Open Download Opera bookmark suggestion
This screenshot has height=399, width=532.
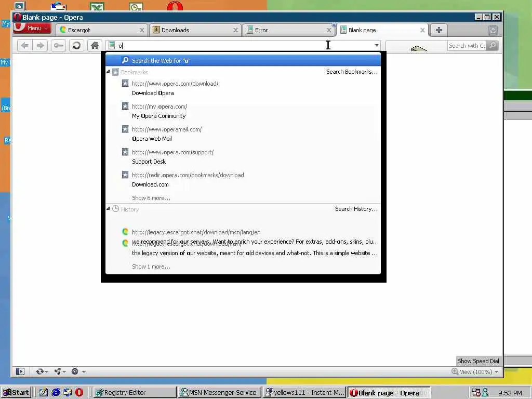pos(243,88)
